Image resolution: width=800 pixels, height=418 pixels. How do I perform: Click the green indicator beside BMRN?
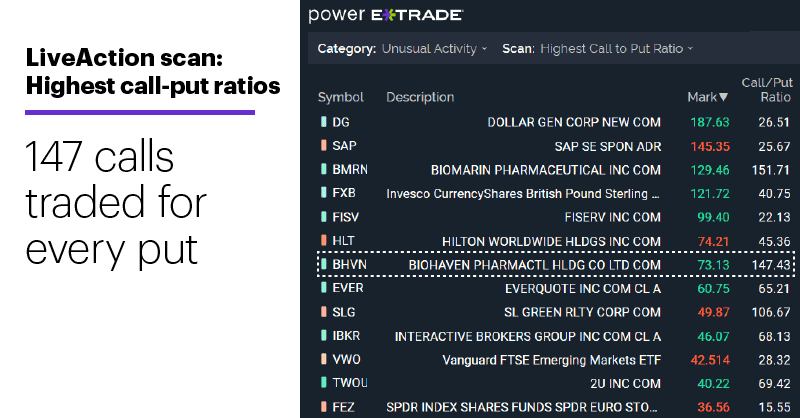pos(323,169)
